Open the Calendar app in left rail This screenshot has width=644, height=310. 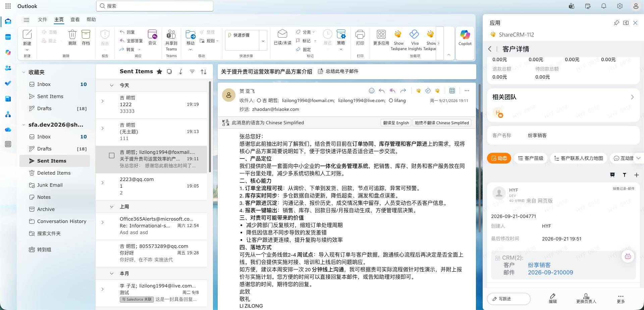pyautogui.click(x=8, y=37)
